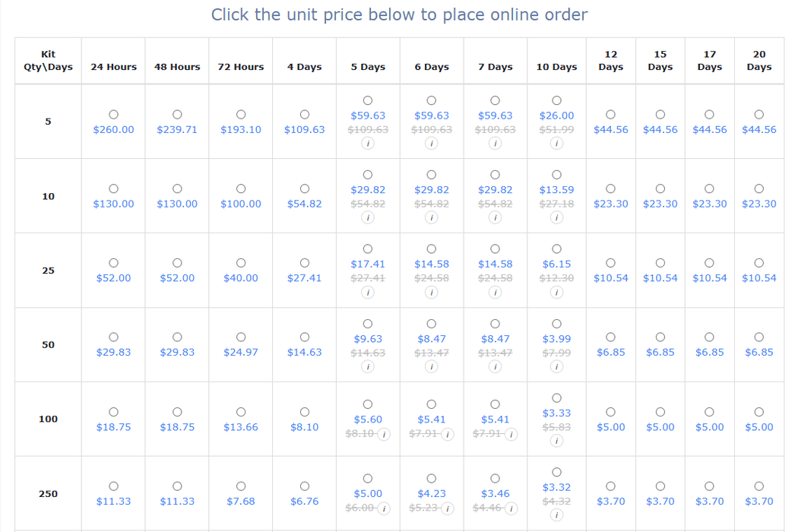
Task: Select radio button above $193.10 72 Hours
Action: (x=241, y=115)
